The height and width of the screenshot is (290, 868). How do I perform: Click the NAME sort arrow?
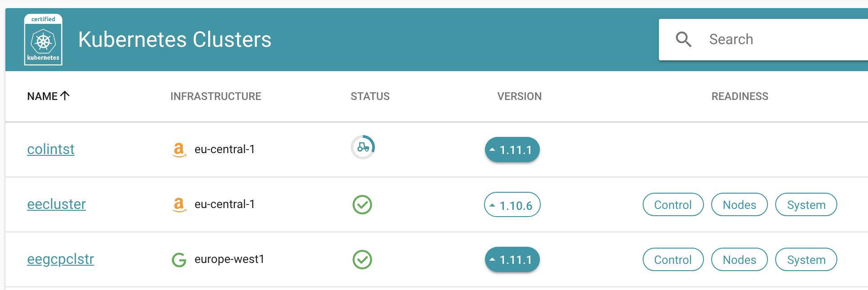66,95
